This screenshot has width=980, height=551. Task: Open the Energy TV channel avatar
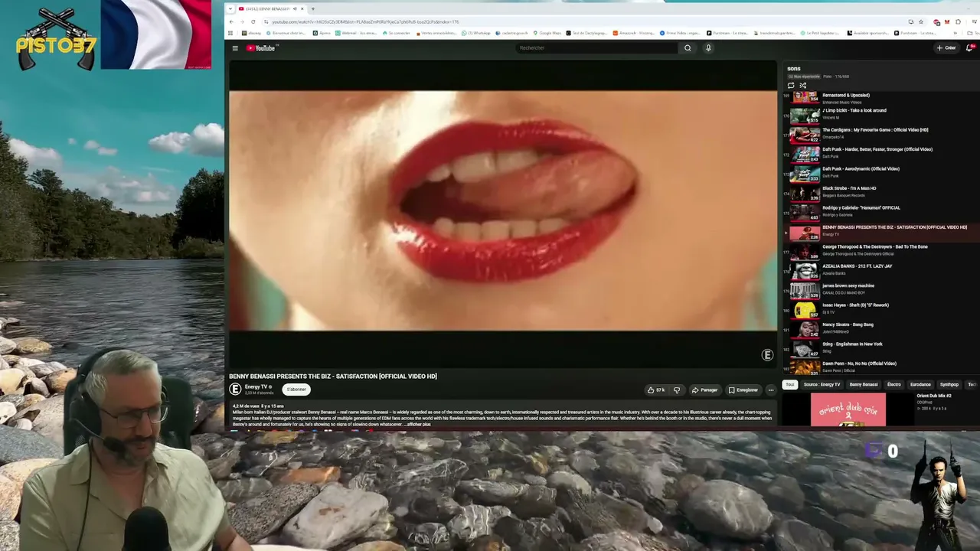[236, 390]
